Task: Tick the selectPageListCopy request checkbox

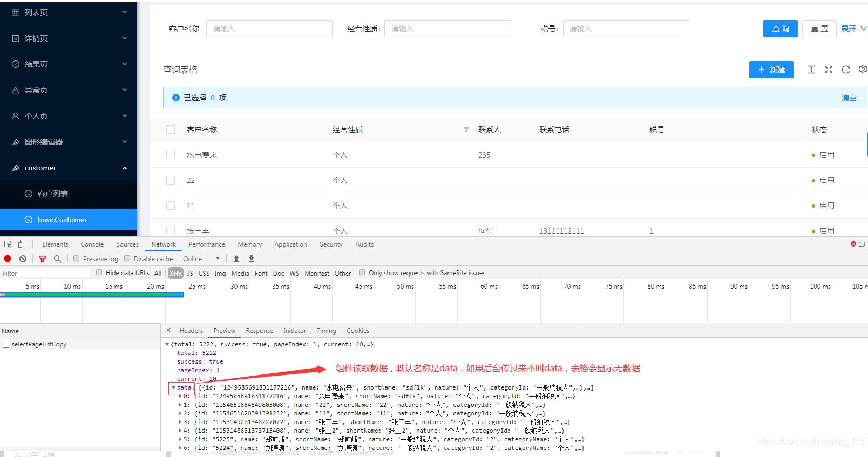Action: coord(6,344)
